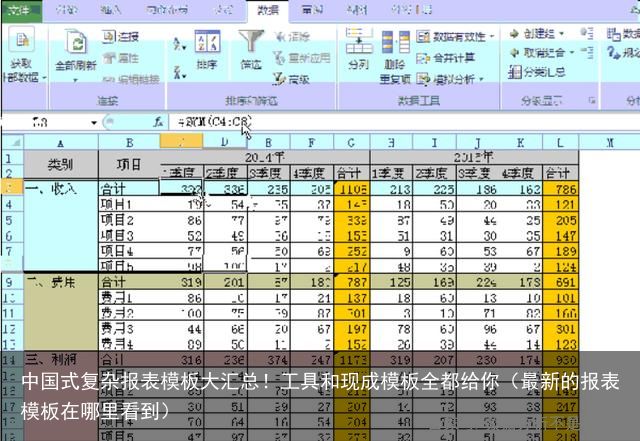Expand the 获取外部数据 dropdown arrow
Screen dimensions: 640x441
[x=44, y=78]
